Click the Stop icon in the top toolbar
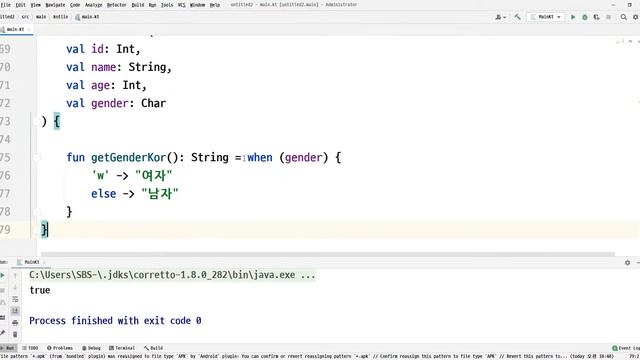 (608, 17)
